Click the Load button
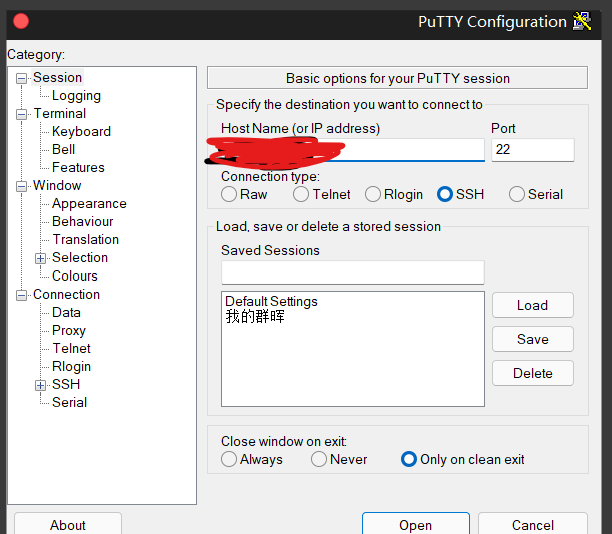Viewport: 612px width, 534px height. [x=533, y=305]
